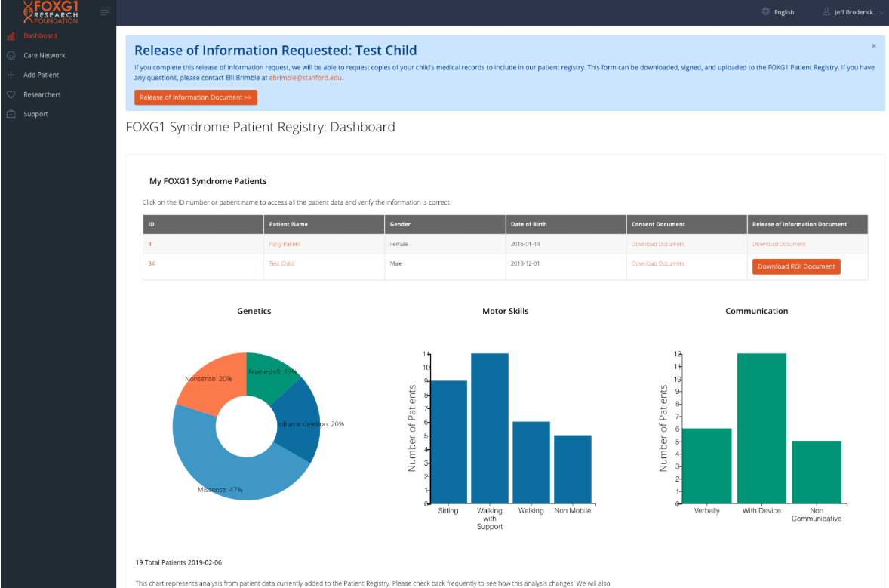Click the Support medical kit icon
This screenshot has height=588, width=889.
tap(11, 114)
